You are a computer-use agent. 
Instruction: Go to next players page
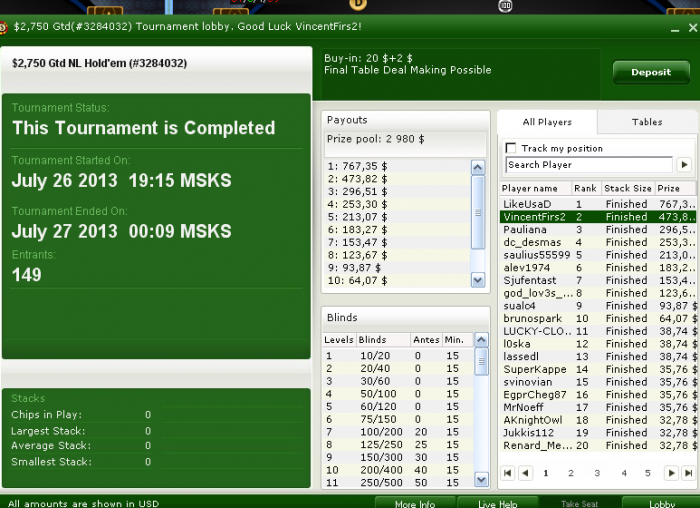pyautogui.click(x=671, y=473)
